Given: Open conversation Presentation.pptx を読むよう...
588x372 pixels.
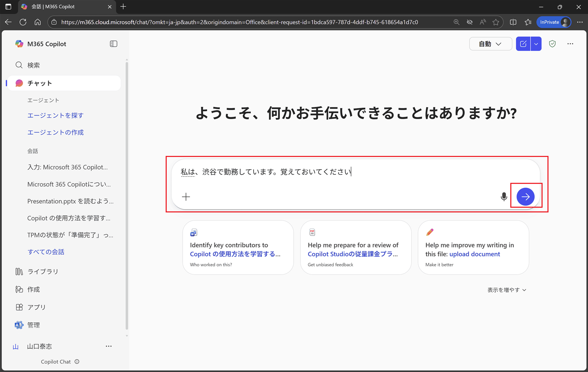Looking at the screenshot, I should 71,201.
